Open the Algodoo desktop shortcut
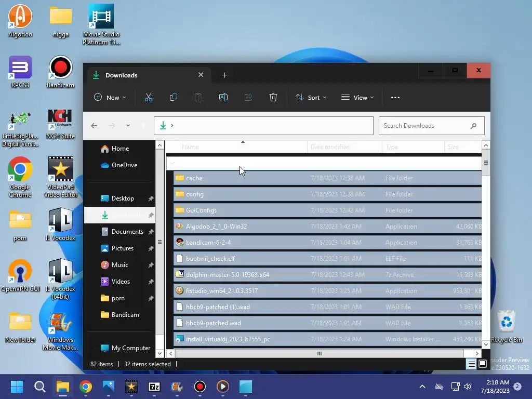532x399 pixels. point(20,21)
